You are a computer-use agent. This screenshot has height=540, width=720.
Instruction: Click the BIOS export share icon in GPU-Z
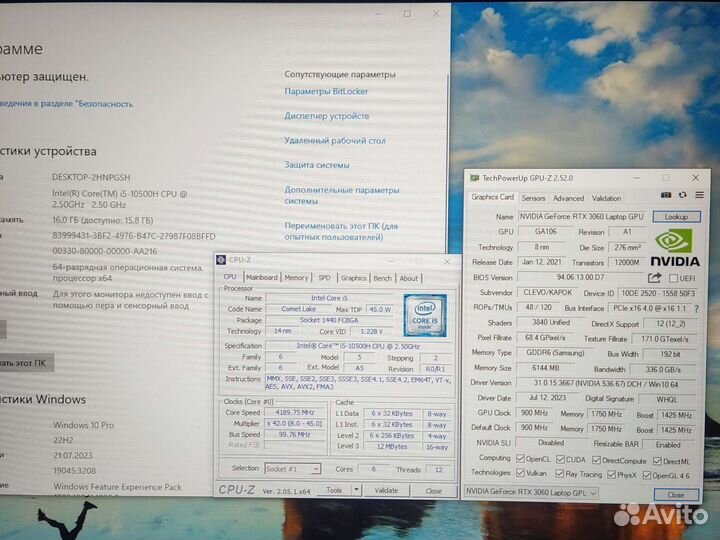point(654,278)
